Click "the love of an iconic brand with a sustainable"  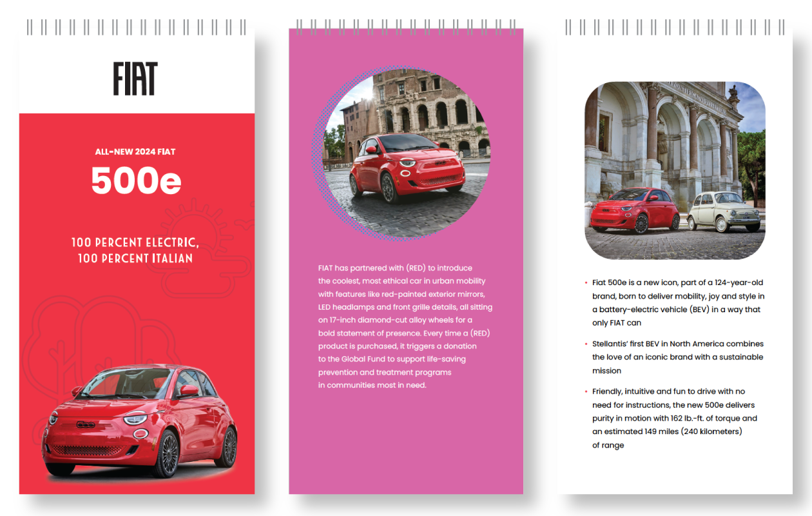click(678, 357)
